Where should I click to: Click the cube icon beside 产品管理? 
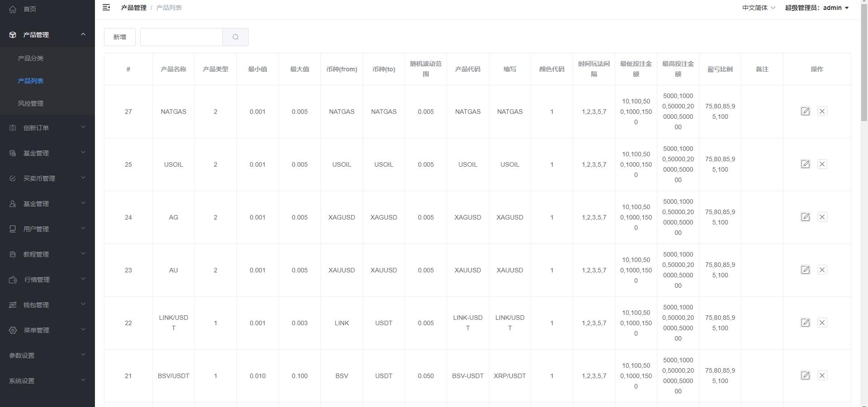coord(13,35)
